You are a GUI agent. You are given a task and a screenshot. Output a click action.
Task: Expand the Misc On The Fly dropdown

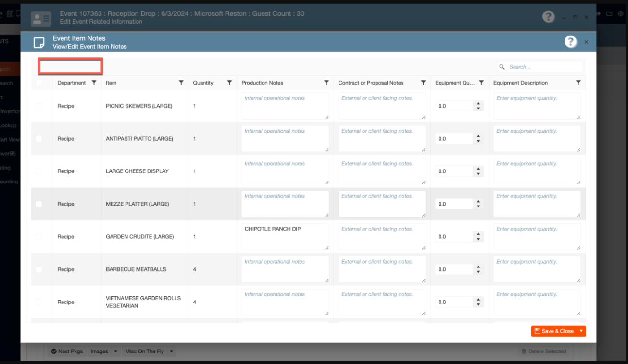[x=172, y=352]
